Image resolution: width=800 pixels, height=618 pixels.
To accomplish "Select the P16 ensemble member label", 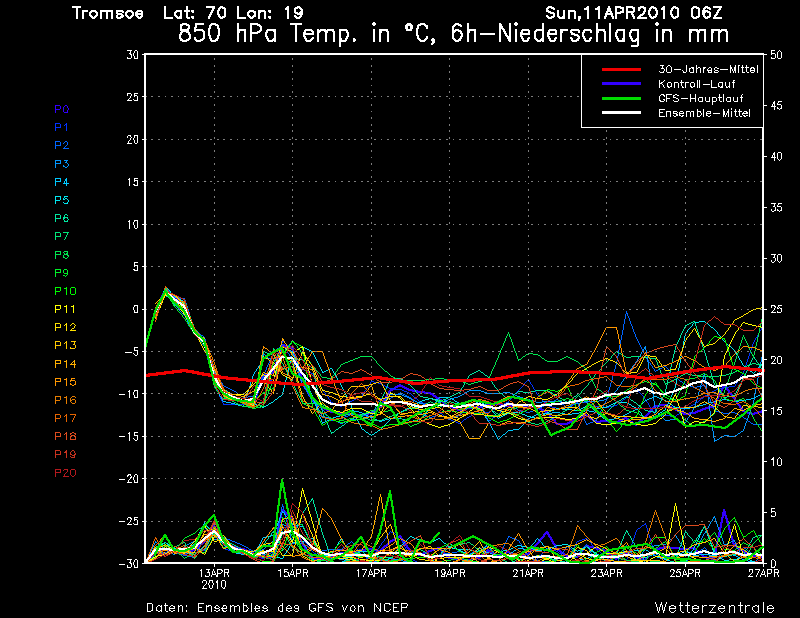I will point(64,400).
